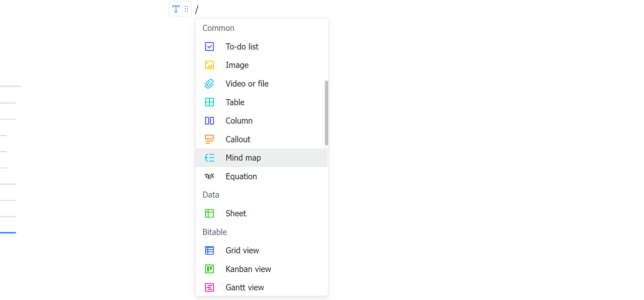
Task: Click the paperclip Video or file icon
Action: [x=209, y=84]
